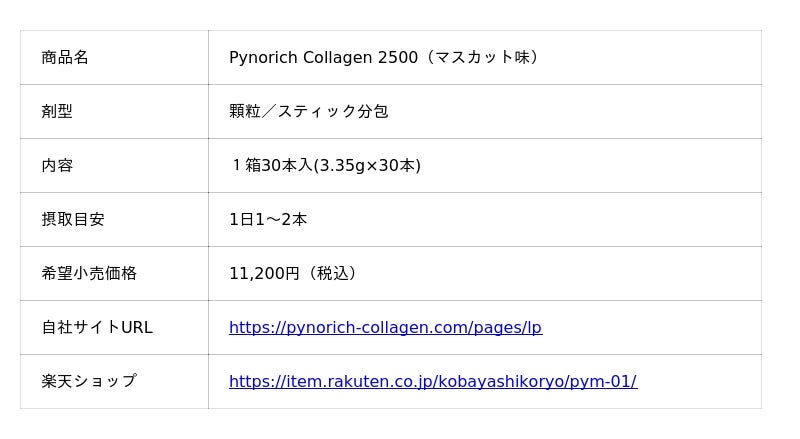Image resolution: width=800 pixels, height=439 pixels.
Task: Click the words Pynorich Collagen 2500
Action: [323, 57]
